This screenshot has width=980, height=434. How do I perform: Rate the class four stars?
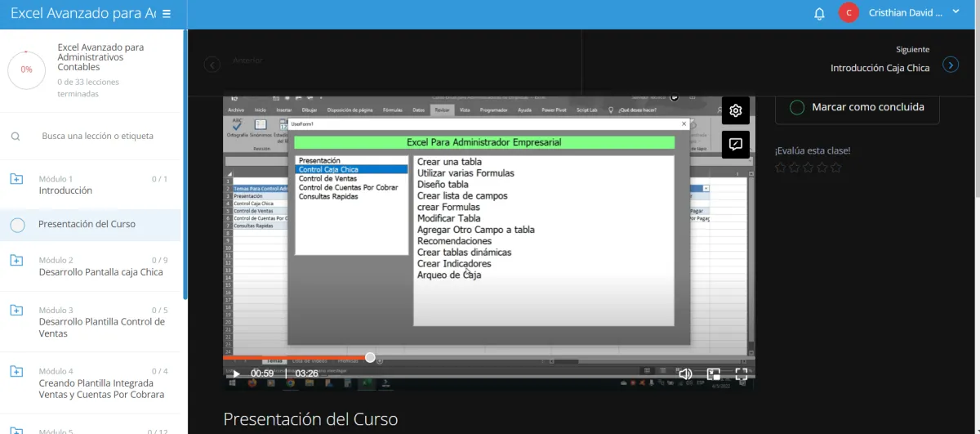[822, 168]
